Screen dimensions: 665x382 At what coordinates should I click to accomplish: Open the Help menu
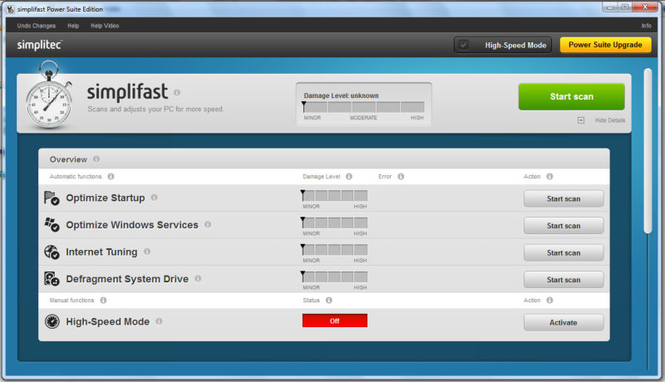point(73,26)
